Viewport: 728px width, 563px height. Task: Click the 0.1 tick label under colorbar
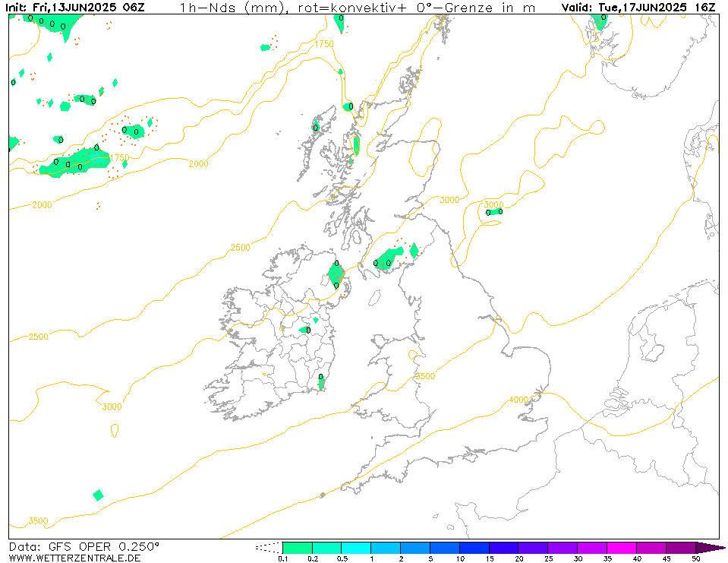282,558
